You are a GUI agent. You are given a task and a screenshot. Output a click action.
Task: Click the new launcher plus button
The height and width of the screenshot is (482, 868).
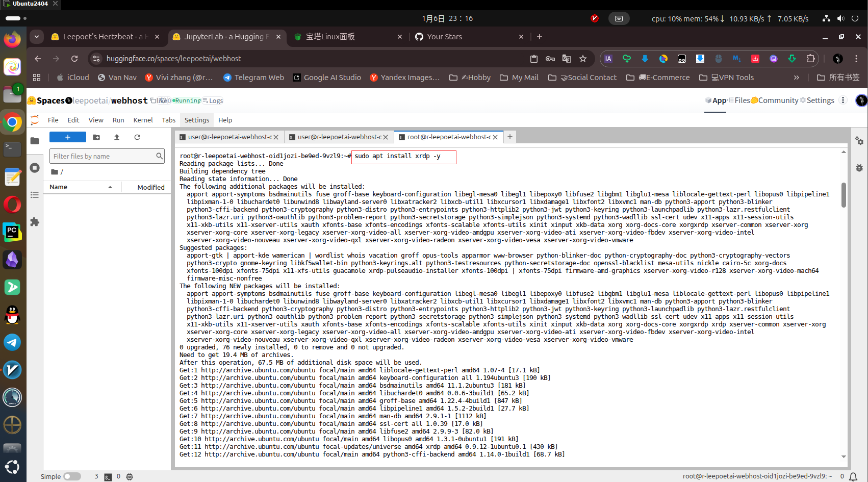tap(67, 137)
